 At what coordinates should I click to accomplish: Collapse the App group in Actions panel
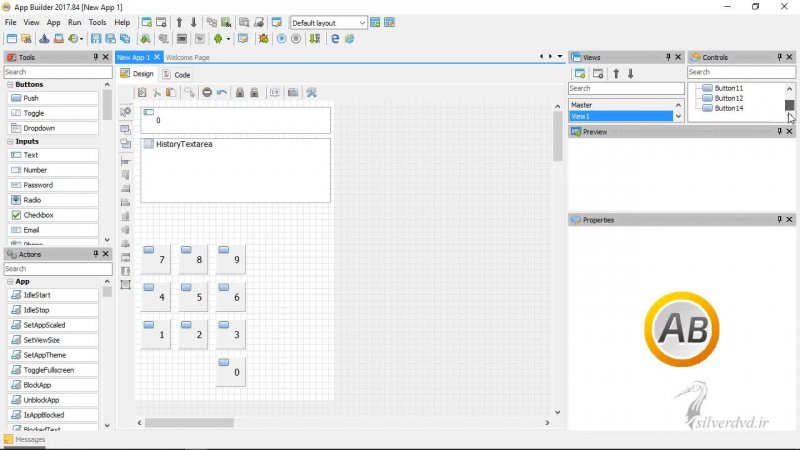pyautogui.click(x=10, y=281)
